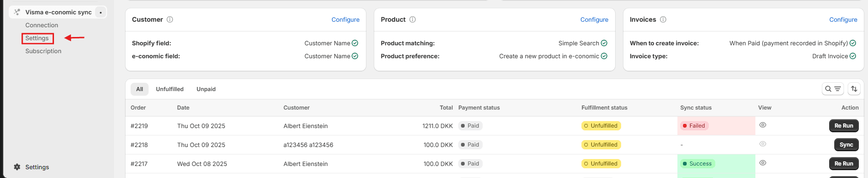
Task: Click the Fulfillment status column header
Action: pyautogui.click(x=605, y=108)
